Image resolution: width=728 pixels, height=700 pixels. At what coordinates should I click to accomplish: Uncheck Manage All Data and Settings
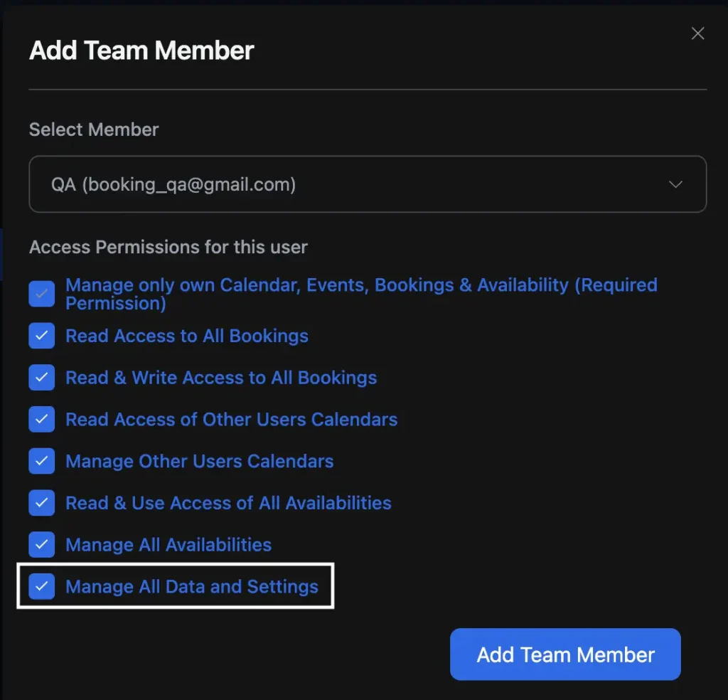[42, 586]
